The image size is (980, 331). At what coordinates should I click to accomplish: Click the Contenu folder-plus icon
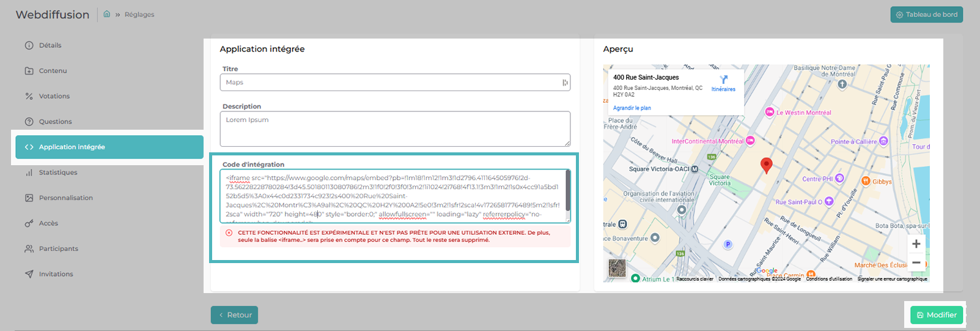(29, 71)
